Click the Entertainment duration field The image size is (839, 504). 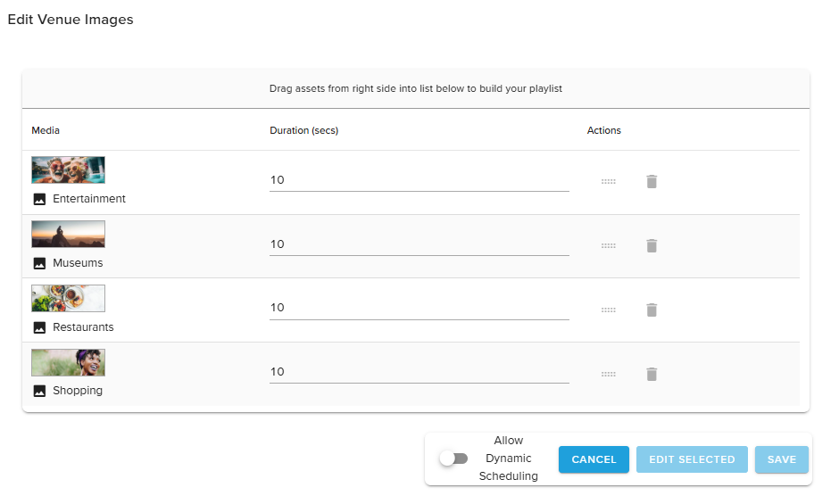pyautogui.click(x=419, y=180)
